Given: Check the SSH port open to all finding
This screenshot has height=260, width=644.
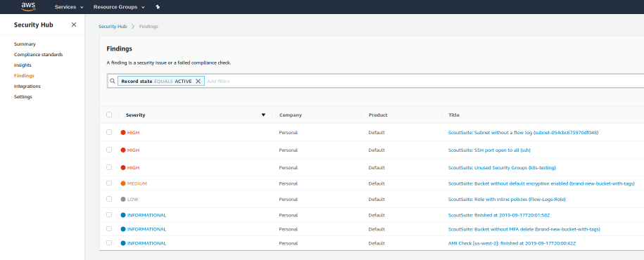Looking at the screenshot, I should click(109, 150).
